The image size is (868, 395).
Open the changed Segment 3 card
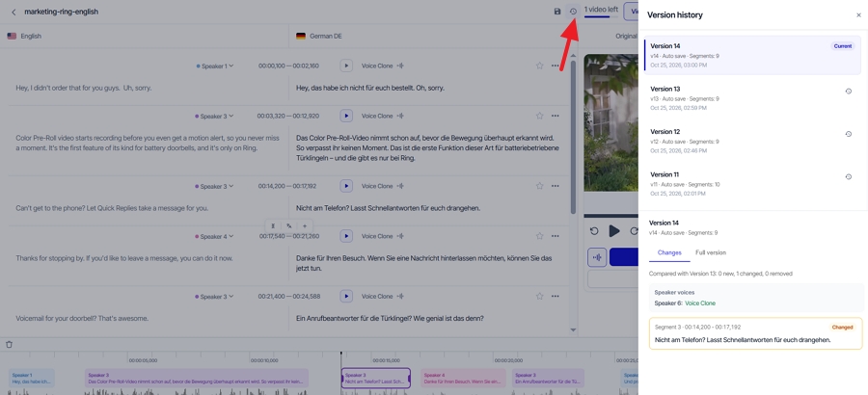[755, 333]
